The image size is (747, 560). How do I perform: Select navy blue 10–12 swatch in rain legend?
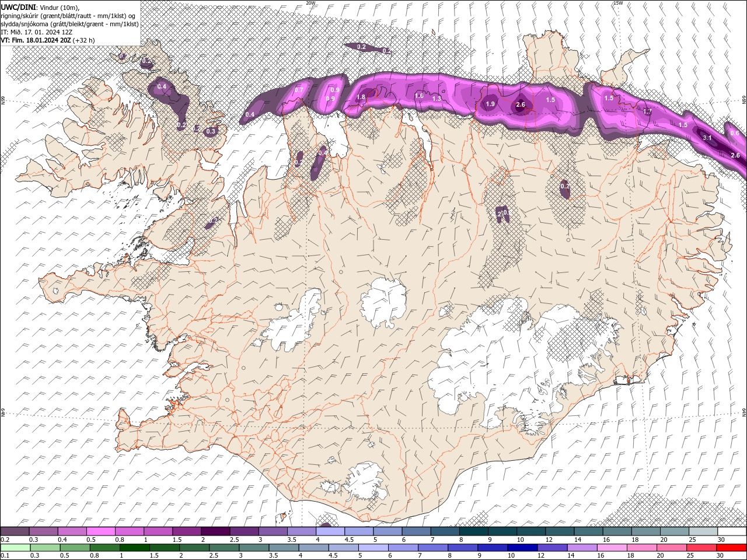point(523,548)
